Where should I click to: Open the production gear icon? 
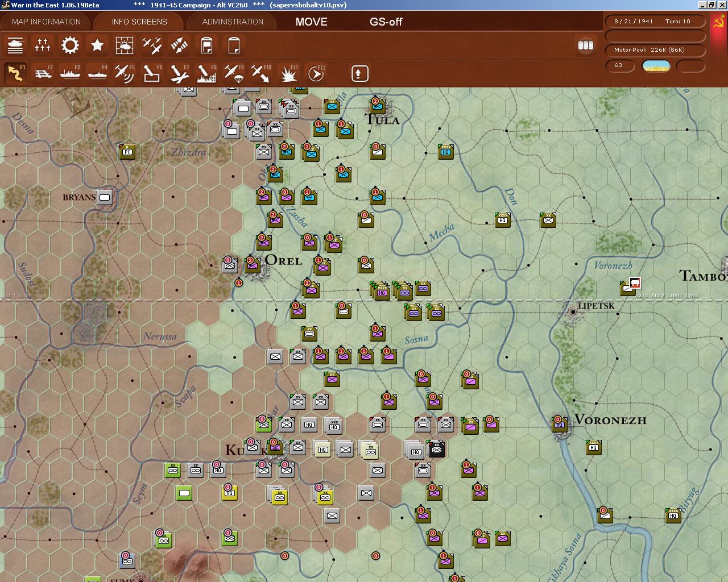click(x=70, y=45)
